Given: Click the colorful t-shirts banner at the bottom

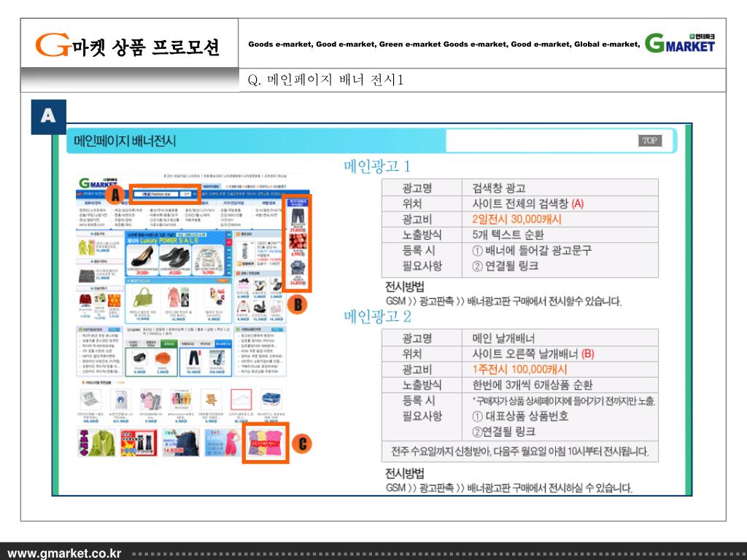Looking at the screenshot, I should [266, 443].
